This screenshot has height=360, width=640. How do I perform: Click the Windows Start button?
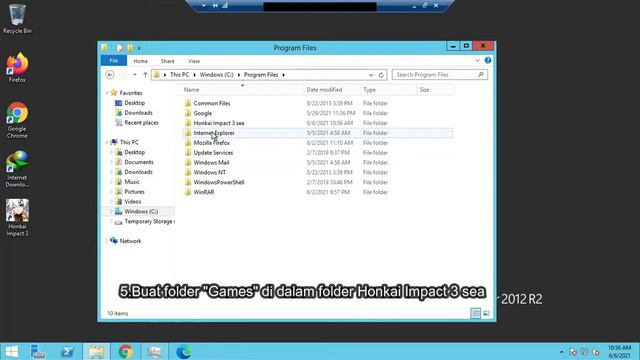point(11,351)
